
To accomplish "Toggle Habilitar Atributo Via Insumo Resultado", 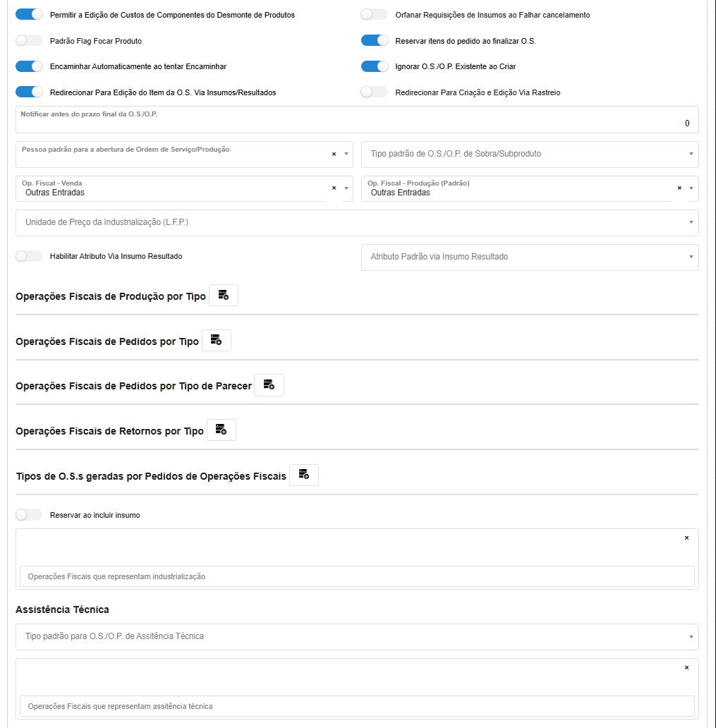I will [x=29, y=257].
